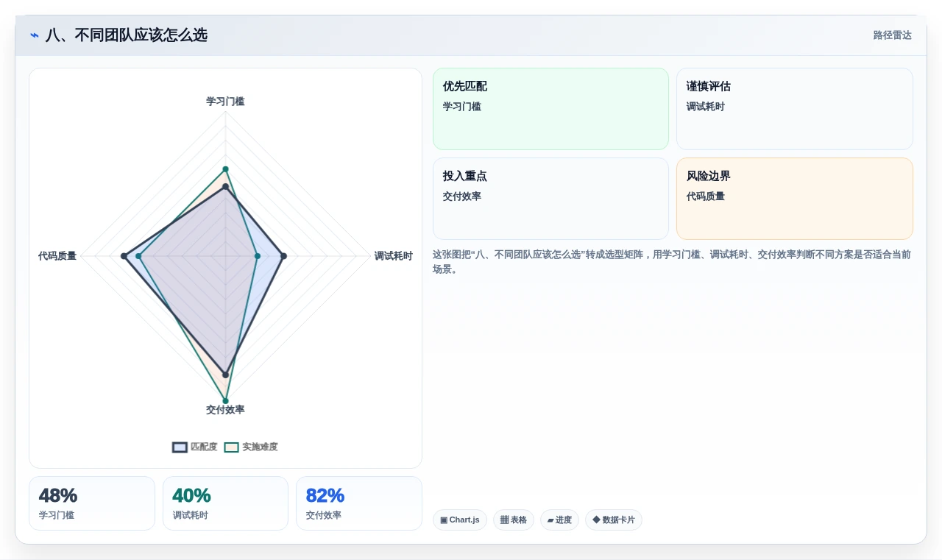Image resolution: width=942 pixels, height=560 pixels.
Task: Click the 匹配度 data point at 代码质量
Action: pyautogui.click(x=124, y=256)
